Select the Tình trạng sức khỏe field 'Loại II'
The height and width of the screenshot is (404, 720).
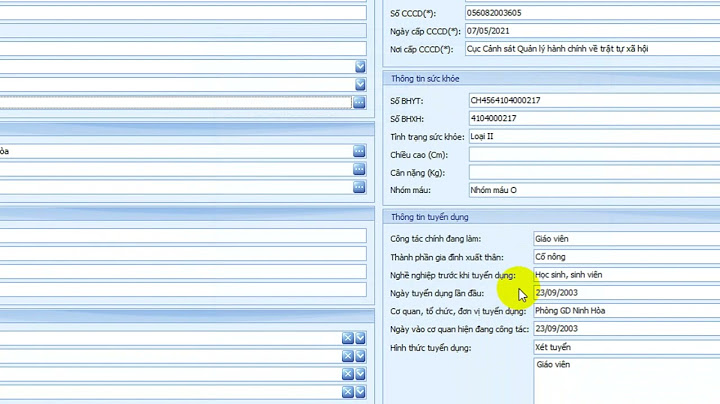tap(594, 136)
